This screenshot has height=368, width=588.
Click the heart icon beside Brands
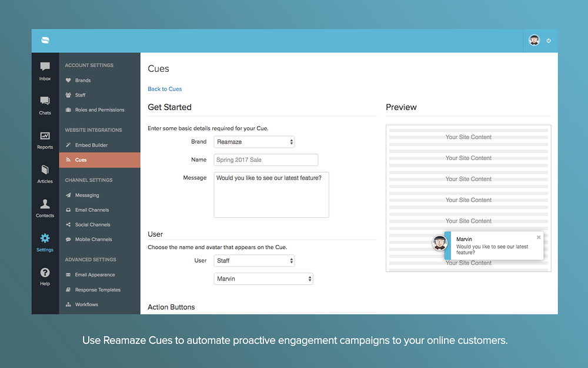point(68,80)
